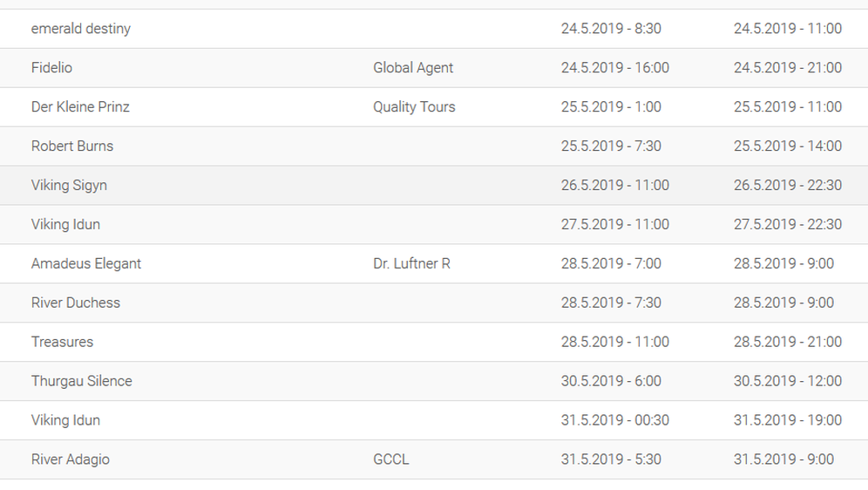Image resolution: width=868 pixels, height=490 pixels.
Task: Select the River Adagio ship row
Action: (x=434, y=460)
